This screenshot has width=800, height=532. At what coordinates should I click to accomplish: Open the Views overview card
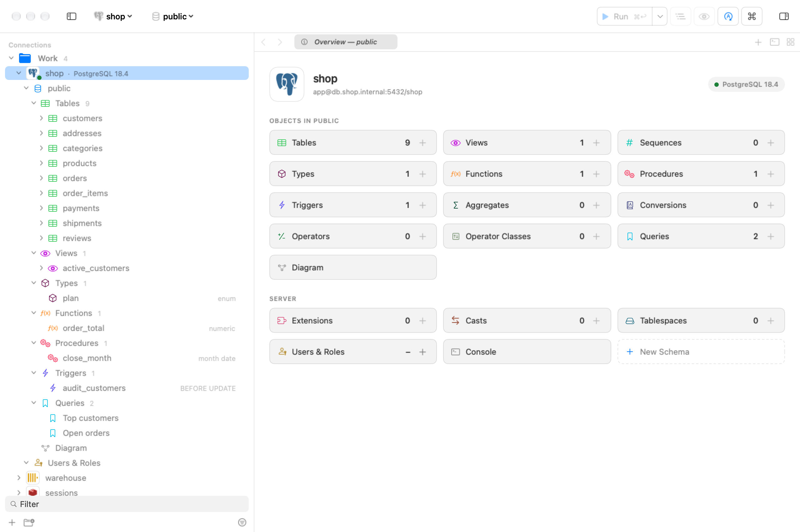527,142
